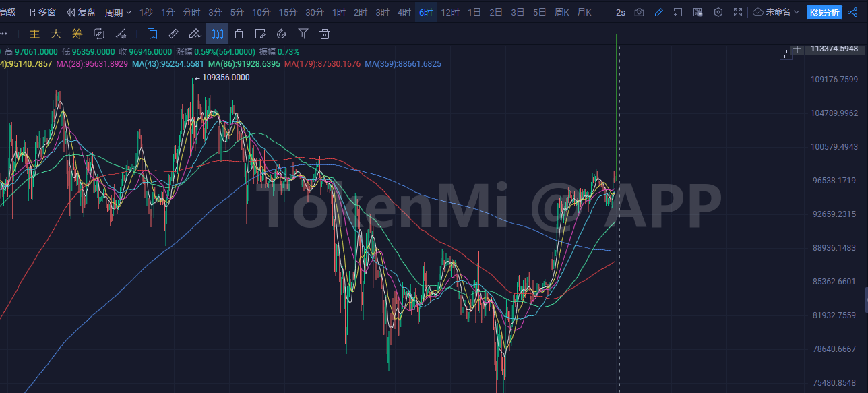Toggle the blue bookmark flag icon
The image size is (868, 393).
point(152,34)
